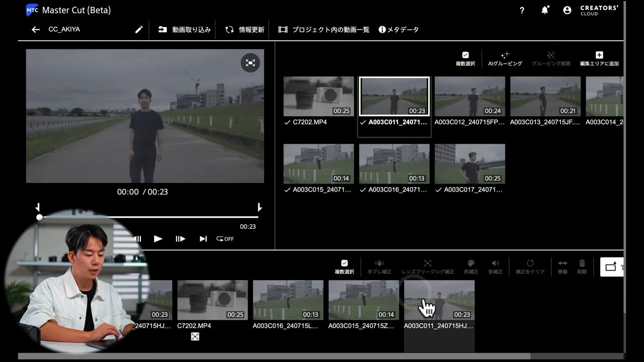
Task: Skip to the end of clip
Action: coord(203,239)
